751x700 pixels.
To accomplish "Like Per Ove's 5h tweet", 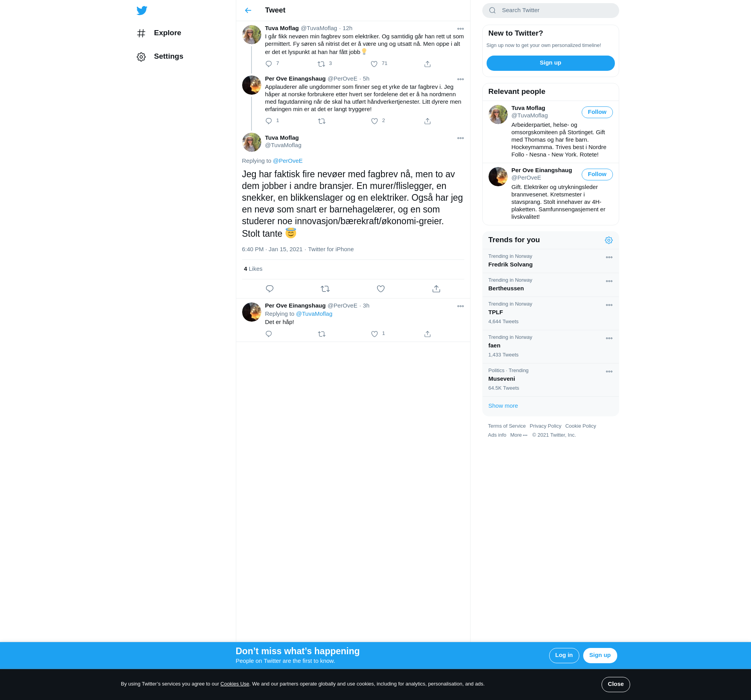I will pos(374,121).
